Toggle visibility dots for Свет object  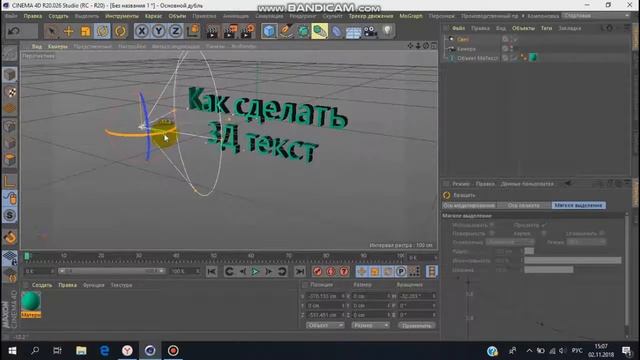pos(511,39)
